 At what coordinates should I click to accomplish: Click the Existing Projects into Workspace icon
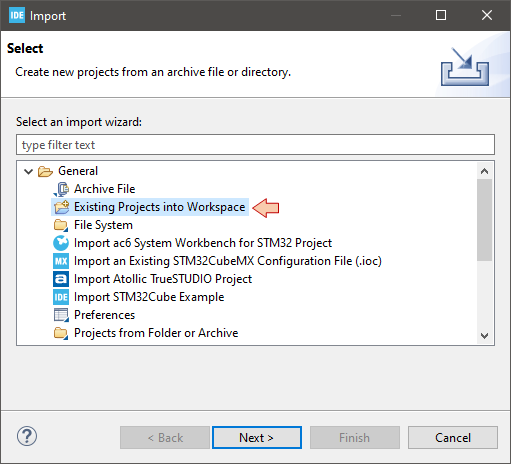61,207
